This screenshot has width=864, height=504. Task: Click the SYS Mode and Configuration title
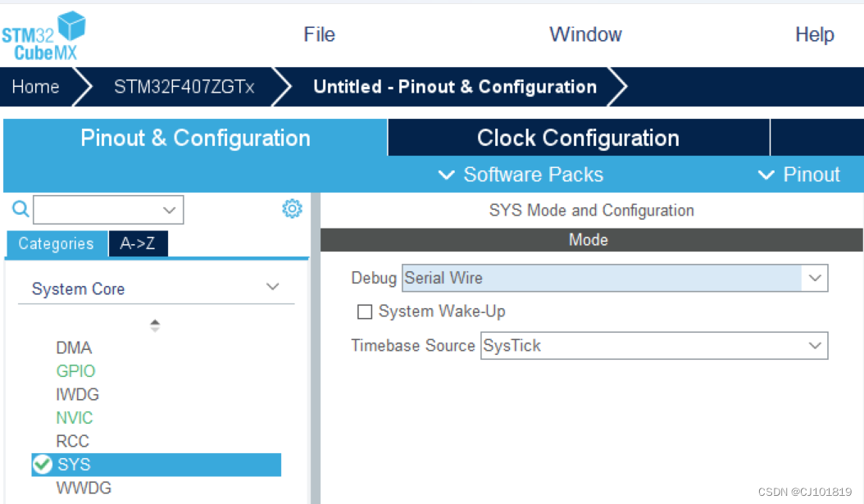pos(591,211)
